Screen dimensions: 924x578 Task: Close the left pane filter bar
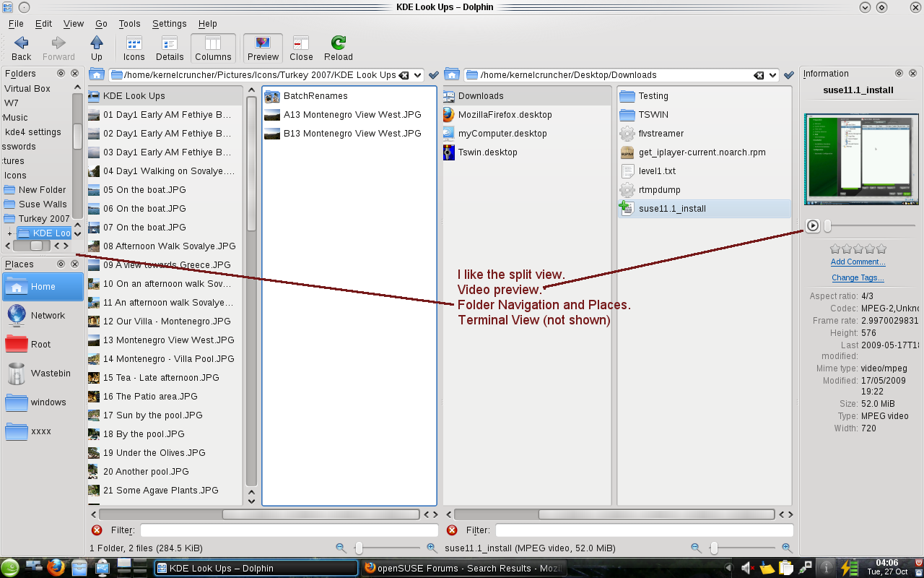click(97, 530)
